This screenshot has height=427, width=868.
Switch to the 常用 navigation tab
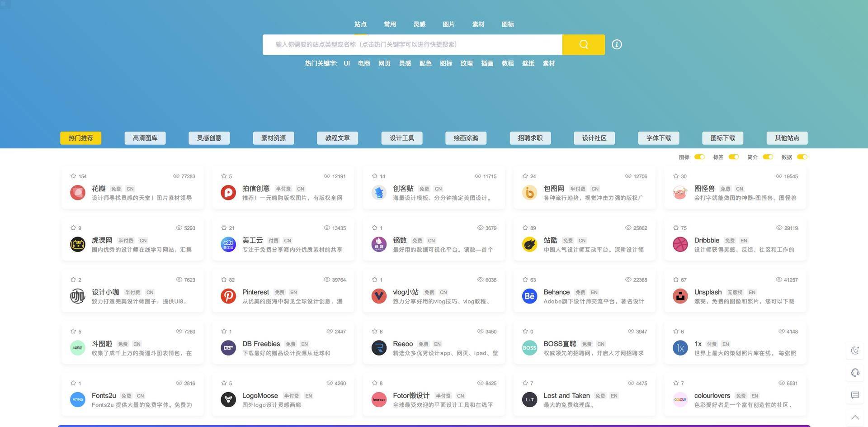click(389, 24)
